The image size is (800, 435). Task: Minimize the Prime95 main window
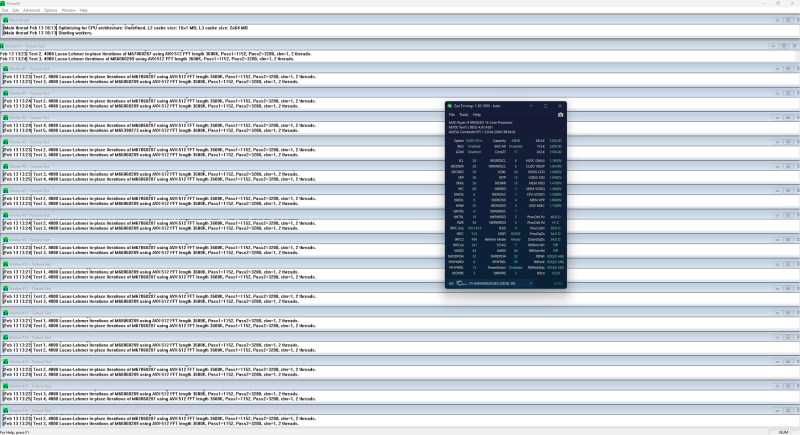click(x=764, y=3)
